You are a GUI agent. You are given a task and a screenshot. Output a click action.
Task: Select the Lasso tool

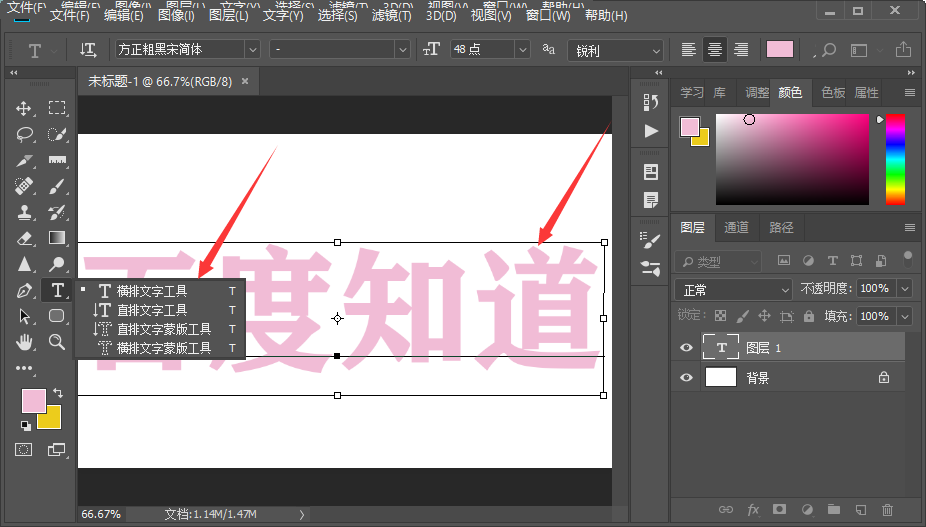tap(24, 135)
